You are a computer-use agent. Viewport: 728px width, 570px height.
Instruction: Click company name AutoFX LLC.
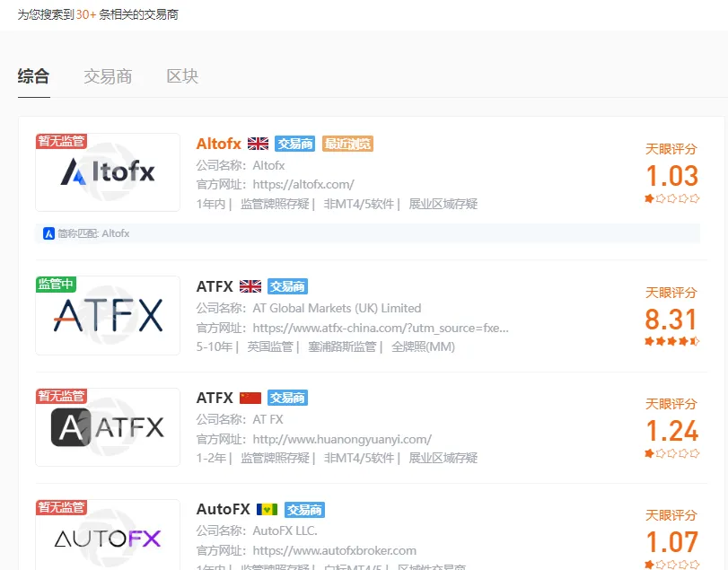tap(285, 531)
